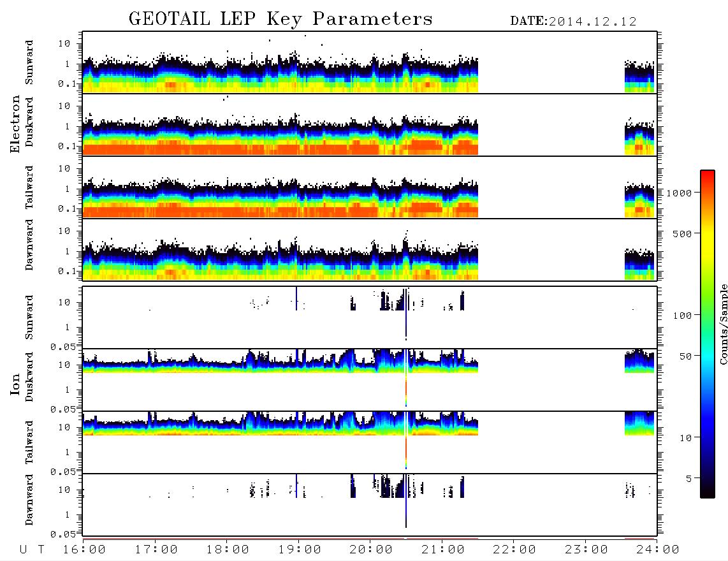Click the yellow region of the color bar

pos(708,242)
